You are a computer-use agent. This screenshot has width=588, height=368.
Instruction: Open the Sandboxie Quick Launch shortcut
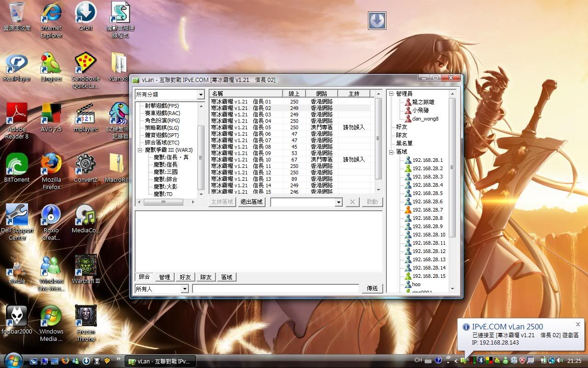tap(86, 63)
